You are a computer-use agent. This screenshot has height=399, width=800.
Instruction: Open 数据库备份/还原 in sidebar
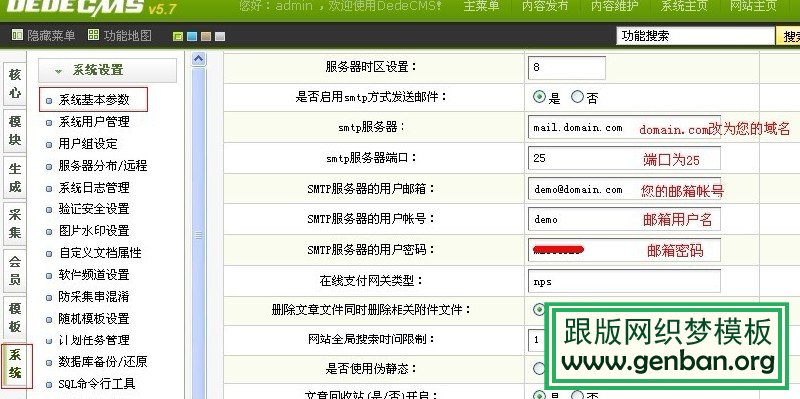[x=103, y=362]
